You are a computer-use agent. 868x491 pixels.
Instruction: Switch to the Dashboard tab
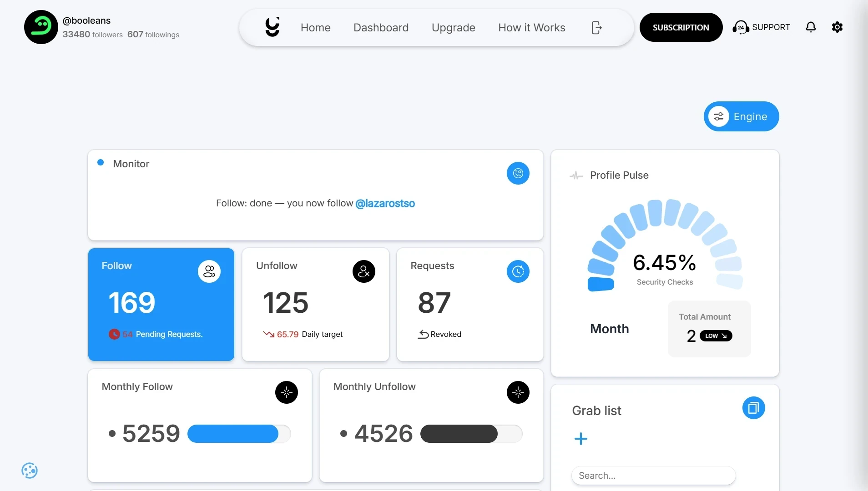pyautogui.click(x=381, y=27)
